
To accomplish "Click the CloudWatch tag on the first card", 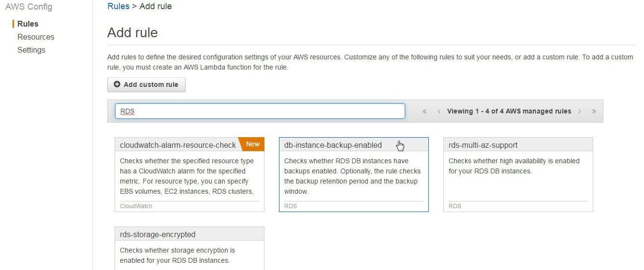I will [136, 206].
